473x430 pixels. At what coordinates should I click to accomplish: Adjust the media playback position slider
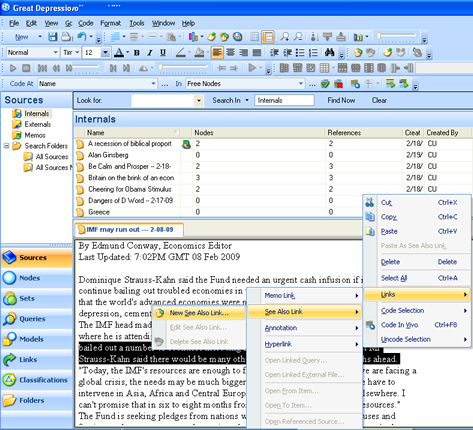[183, 68]
